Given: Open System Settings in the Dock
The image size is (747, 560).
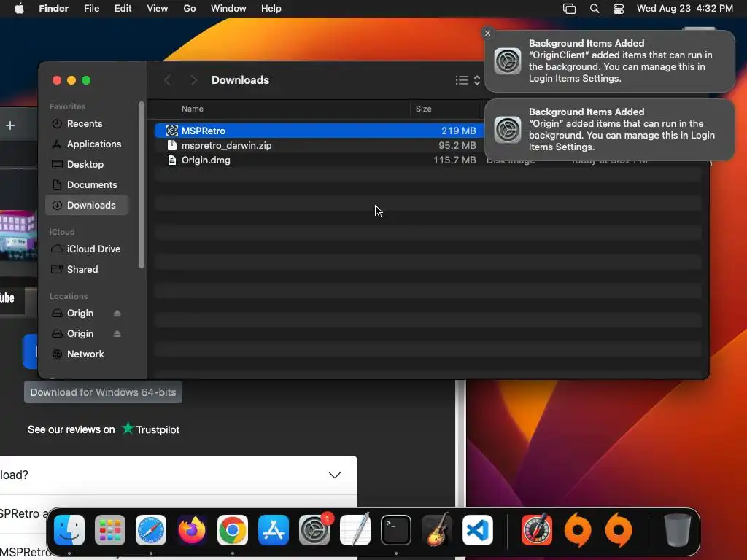Looking at the screenshot, I should [x=314, y=530].
